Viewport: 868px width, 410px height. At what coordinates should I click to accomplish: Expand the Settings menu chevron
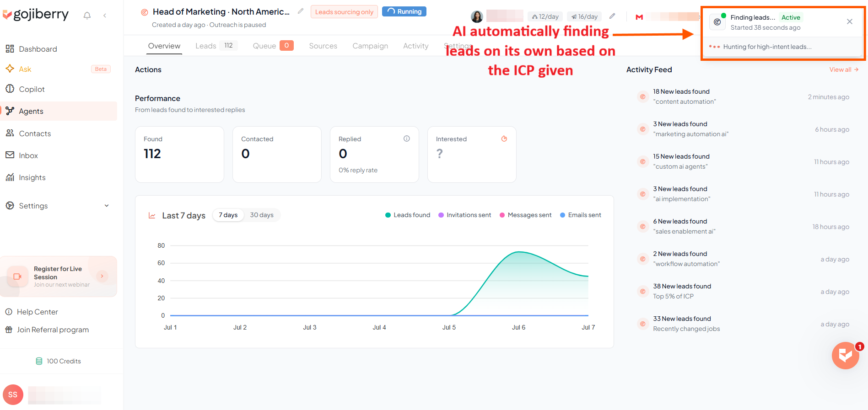[107, 206]
